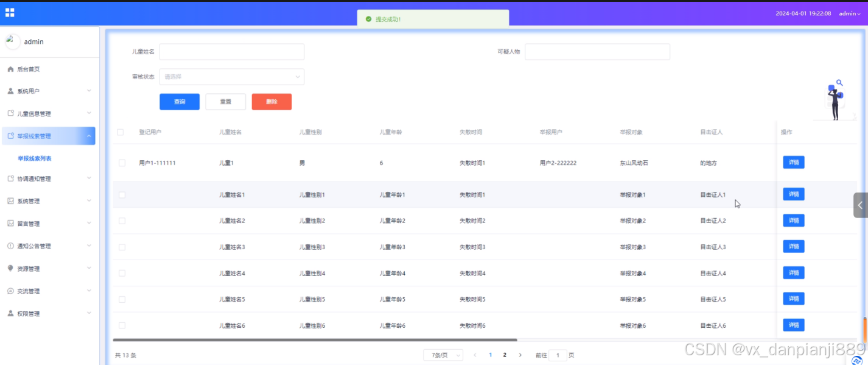Expand the 儿童信息管理 menu chevron

click(89, 113)
